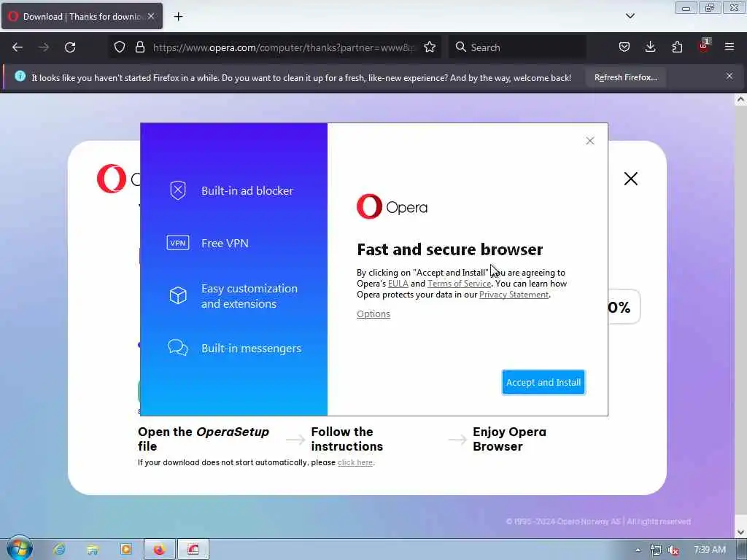Open the Terms of Service link
The height and width of the screenshot is (560, 747).
[x=459, y=284]
